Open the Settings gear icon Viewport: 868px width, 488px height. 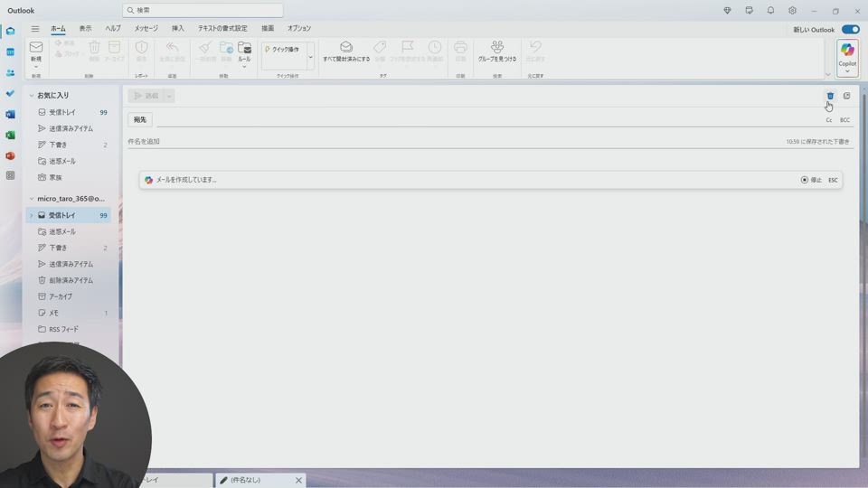(792, 11)
